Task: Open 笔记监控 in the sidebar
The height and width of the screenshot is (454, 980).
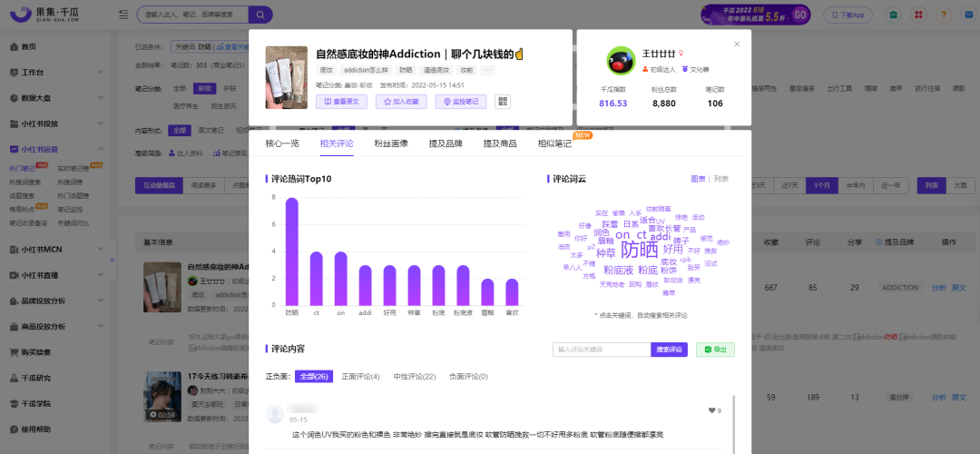Action: coord(70,210)
